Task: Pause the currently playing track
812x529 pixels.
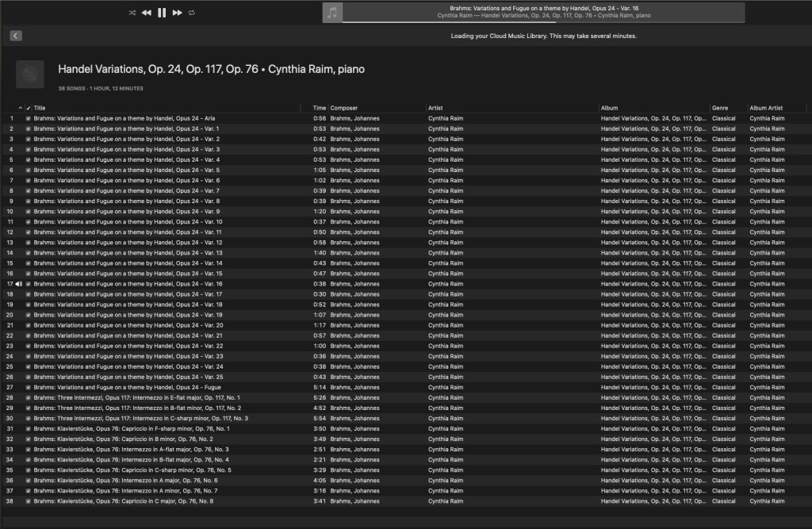Action: tap(162, 13)
